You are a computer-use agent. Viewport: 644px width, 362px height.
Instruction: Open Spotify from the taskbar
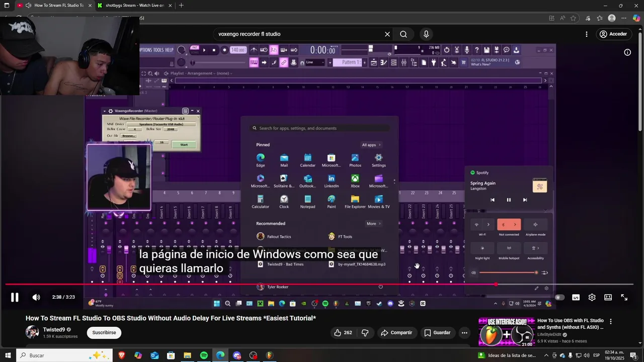click(204, 355)
